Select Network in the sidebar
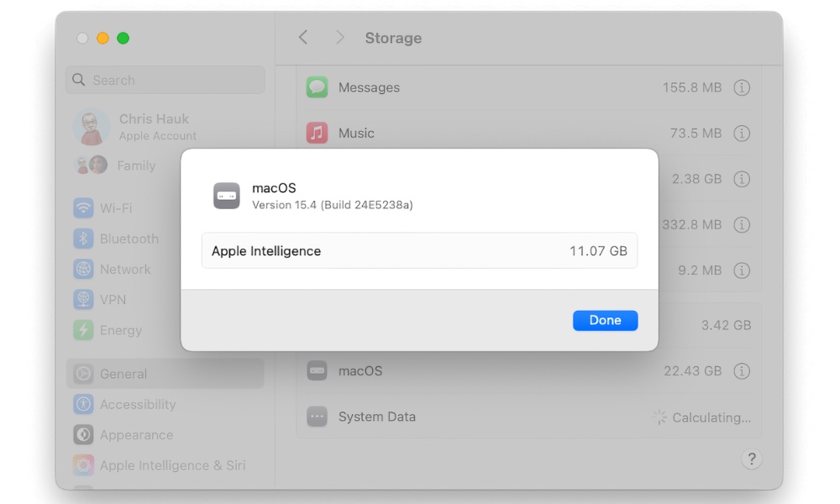The width and height of the screenshot is (840, 504). click(x=125, y=269)
